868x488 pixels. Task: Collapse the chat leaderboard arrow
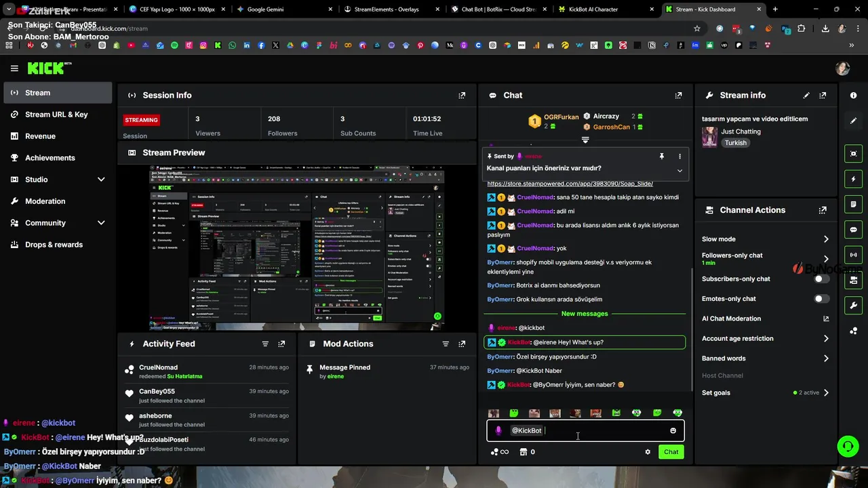[x=585, y=140]
